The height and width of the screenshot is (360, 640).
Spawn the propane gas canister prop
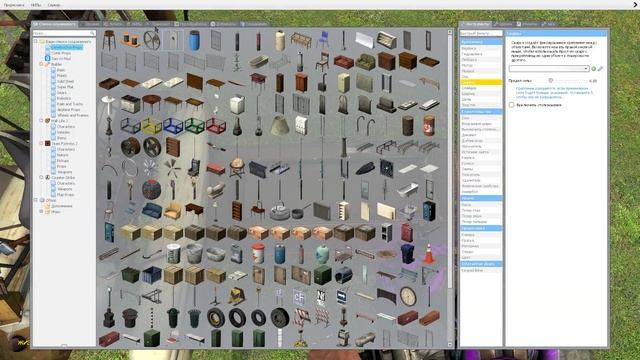pos(322,253)
